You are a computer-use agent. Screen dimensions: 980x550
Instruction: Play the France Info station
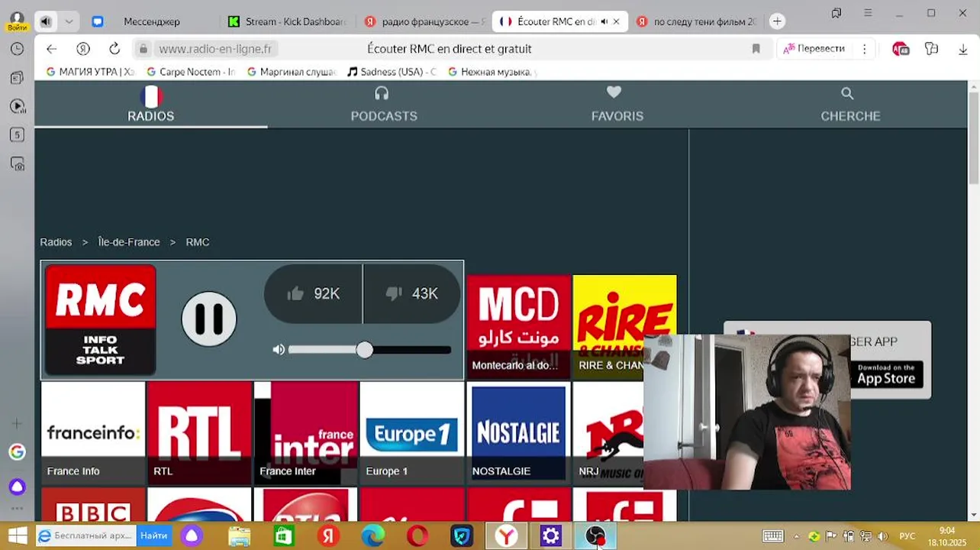93,433
